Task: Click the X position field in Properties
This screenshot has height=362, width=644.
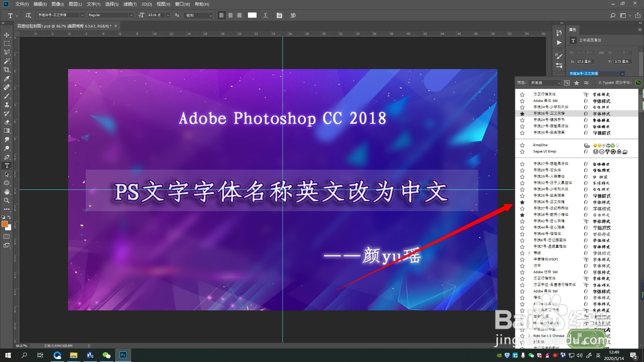Action: [585, 62]
